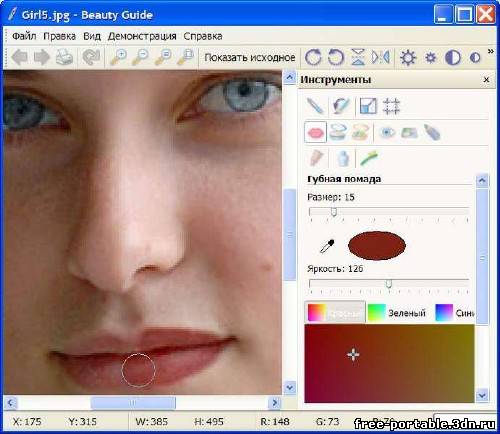Pick the eyedropper color picker tool

(327, 246)
